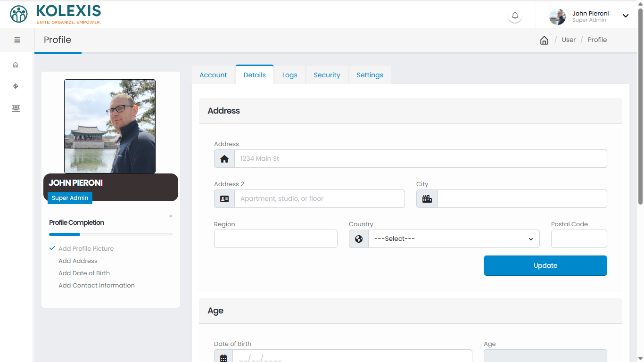Open the Country select dropdown
The image size is (644, 362).
(454, 239)
